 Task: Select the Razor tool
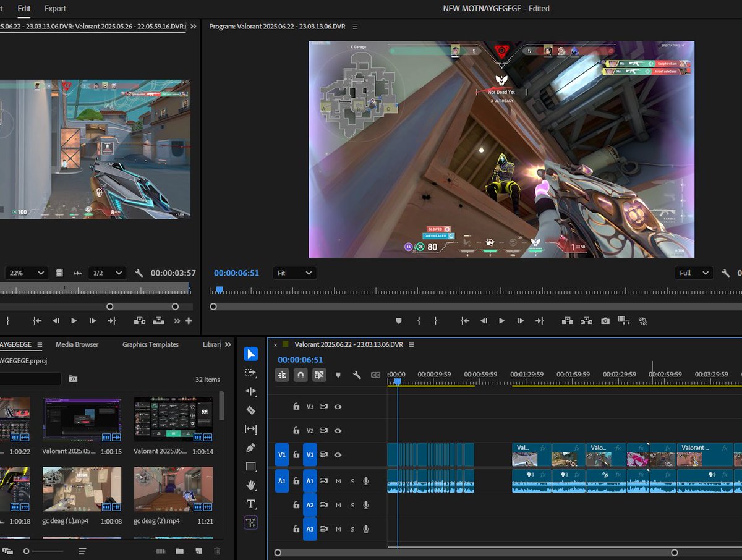click(250, 410)
